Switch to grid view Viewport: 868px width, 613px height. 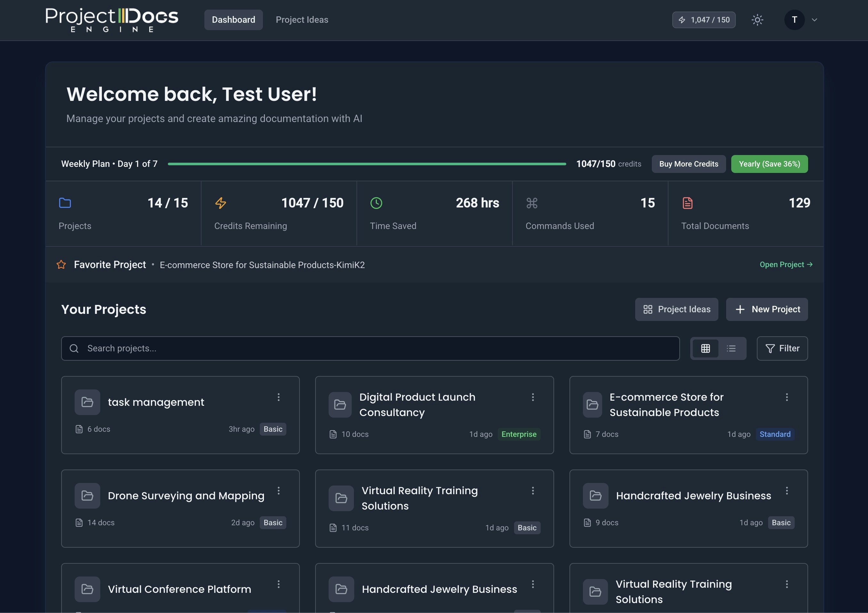(x=705, y=348)
